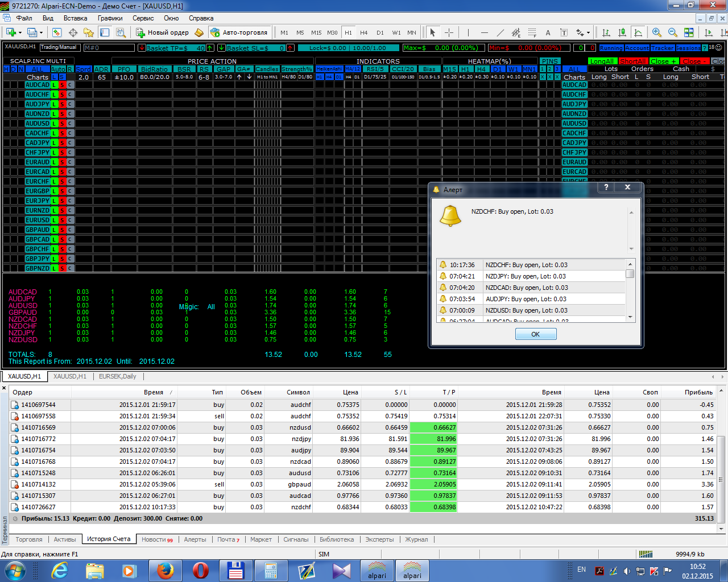Click OK in the Алерт dialog
The width and height of the screenshot is (728, 582).
[535, 334]
